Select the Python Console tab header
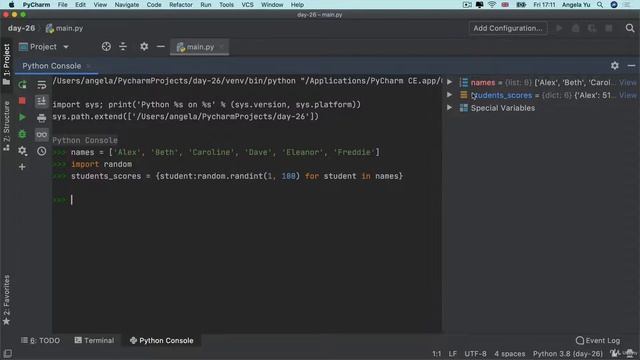 pyautogui.click(x=51, y=66)
